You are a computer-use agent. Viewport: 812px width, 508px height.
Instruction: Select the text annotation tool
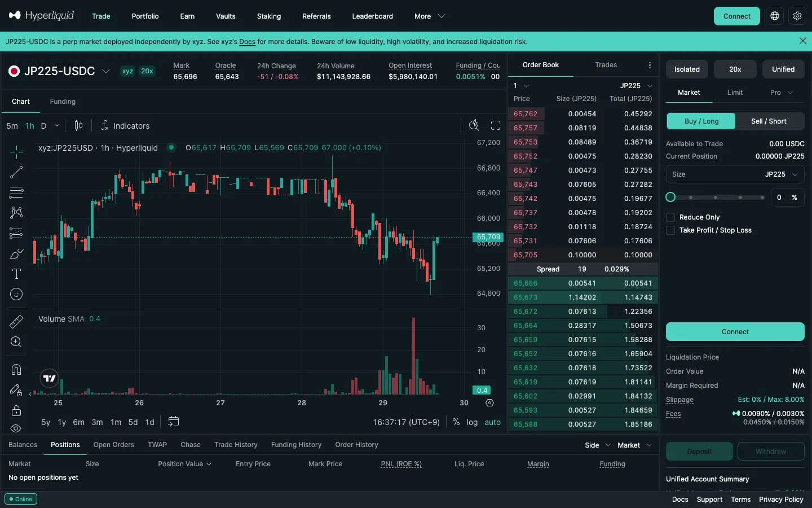coord(16,274)
